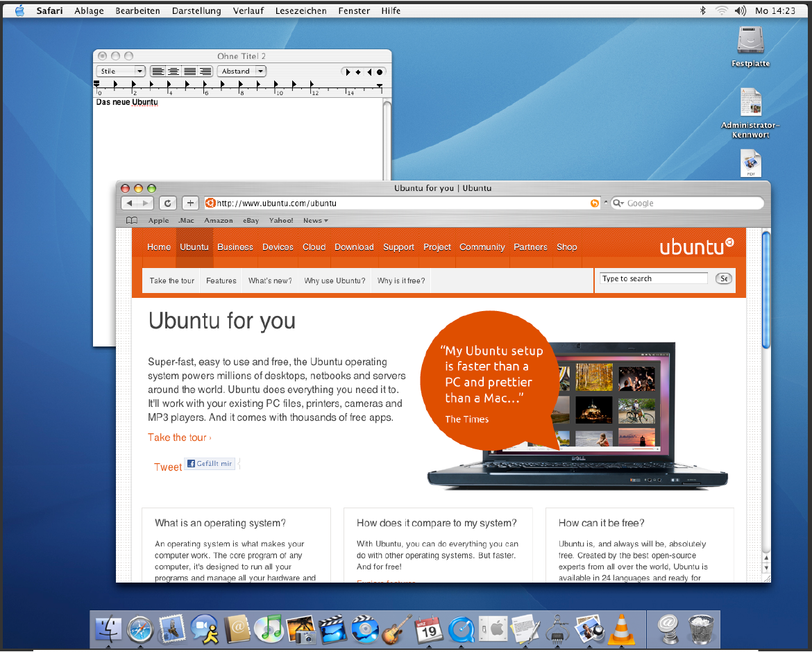The width and height of the screenshot is (812, 652).
Task: Click 'Type to search' field on Ubuntu site
Action: [654, 278]
